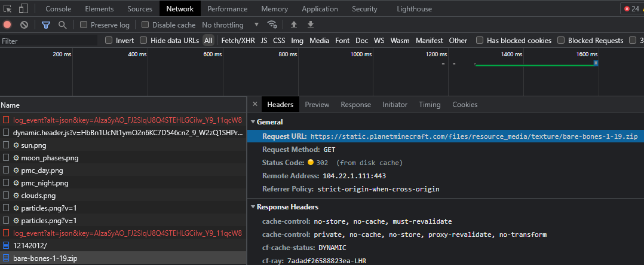The width and height of the screenshot is (644, 265).
Task: Select the dynamic.header.js request row
Action: point(123,133)
